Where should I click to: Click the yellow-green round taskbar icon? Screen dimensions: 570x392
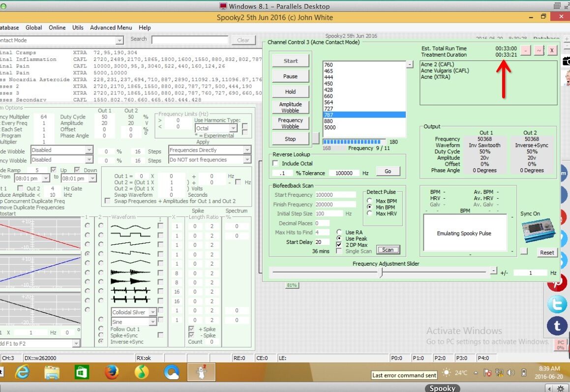click(142, 372)
